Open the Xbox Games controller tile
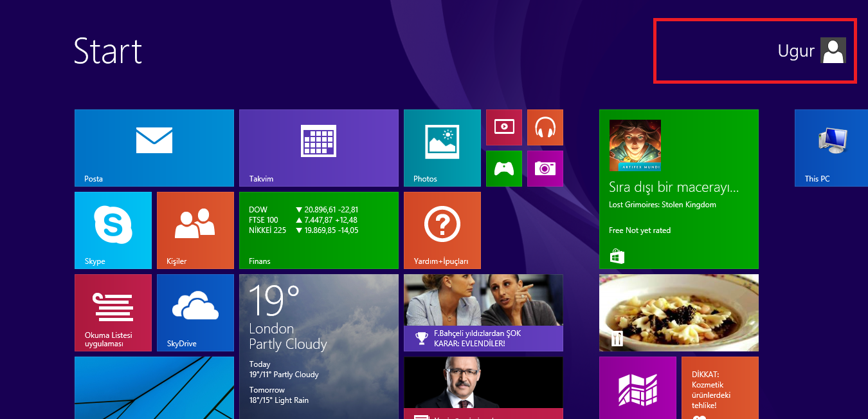The image size is (868, 419). click(504, 169)
